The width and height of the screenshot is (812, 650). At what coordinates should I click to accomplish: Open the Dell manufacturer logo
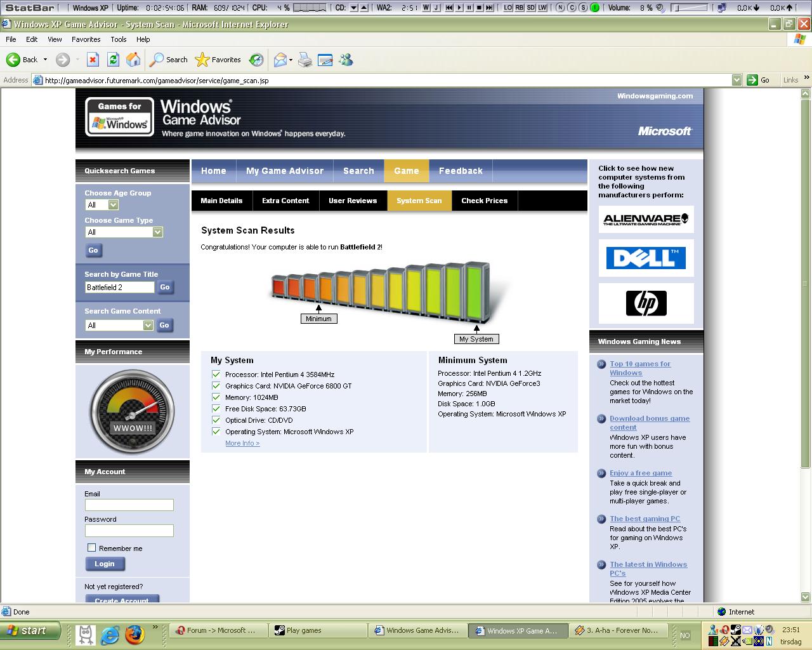pyautogui.click(x=646, y=258)
